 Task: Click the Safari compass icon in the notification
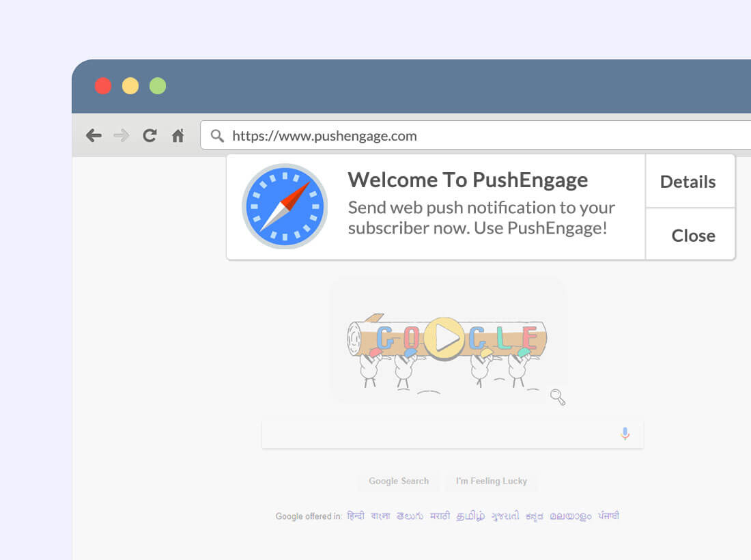point(285,206)
